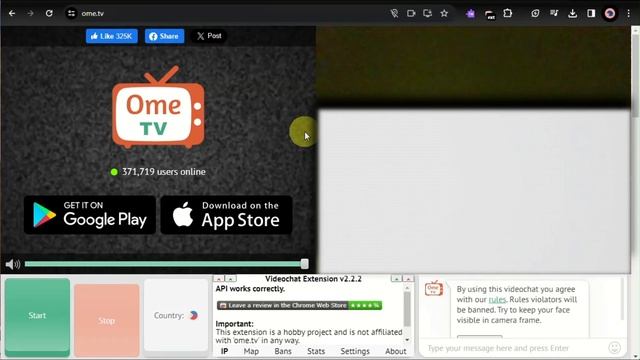Click the Facebook Like 325K button

(111, 36)
